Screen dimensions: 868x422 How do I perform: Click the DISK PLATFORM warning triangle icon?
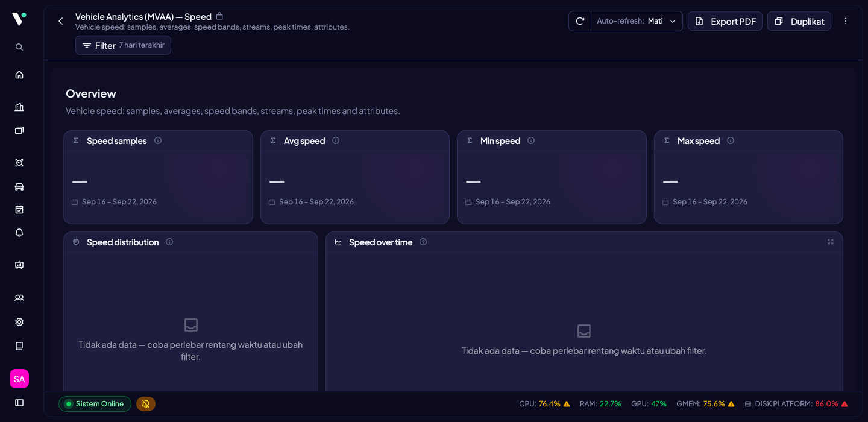(x=844, y=404)
